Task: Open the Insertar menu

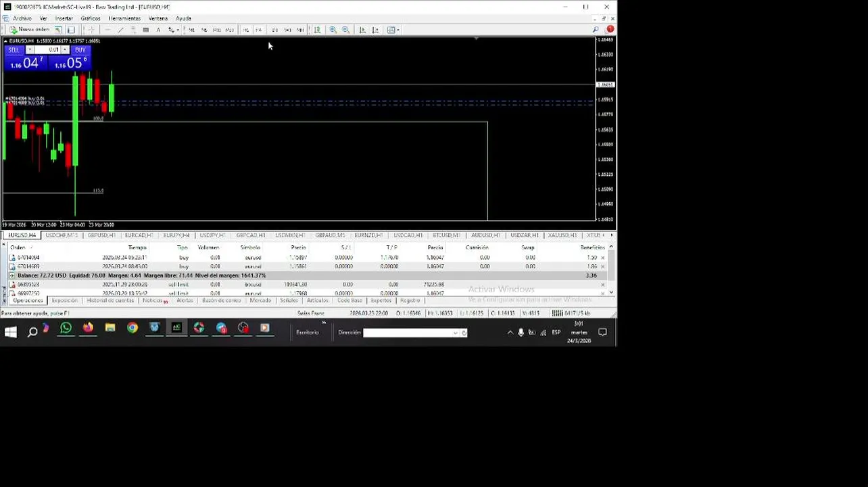Action: [x=64, y=18]
